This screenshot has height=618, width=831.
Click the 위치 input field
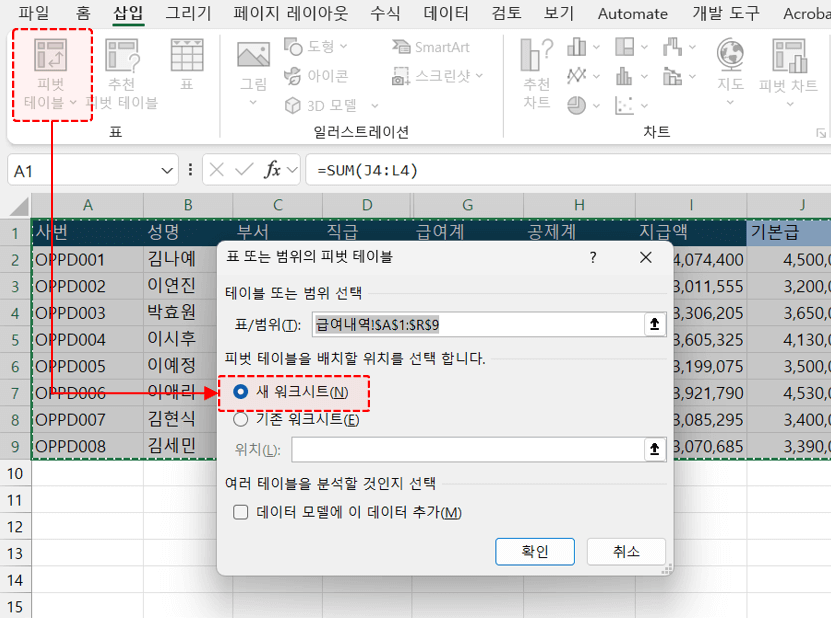pos(468,449)
